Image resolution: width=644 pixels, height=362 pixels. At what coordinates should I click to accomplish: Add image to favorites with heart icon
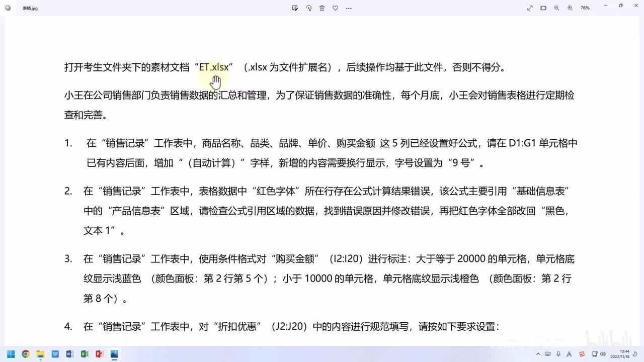tap(336, 8)
